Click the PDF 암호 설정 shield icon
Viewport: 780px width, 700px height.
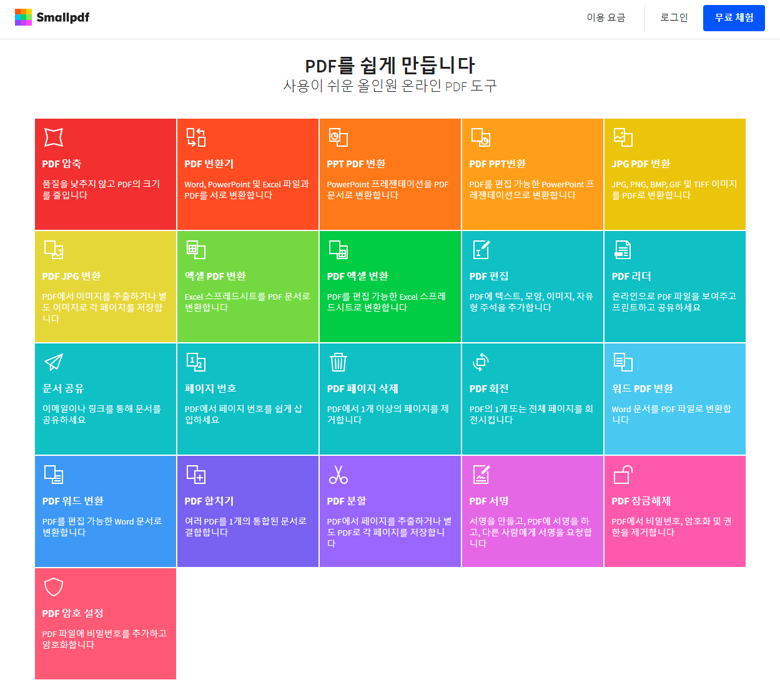[54, 587]
